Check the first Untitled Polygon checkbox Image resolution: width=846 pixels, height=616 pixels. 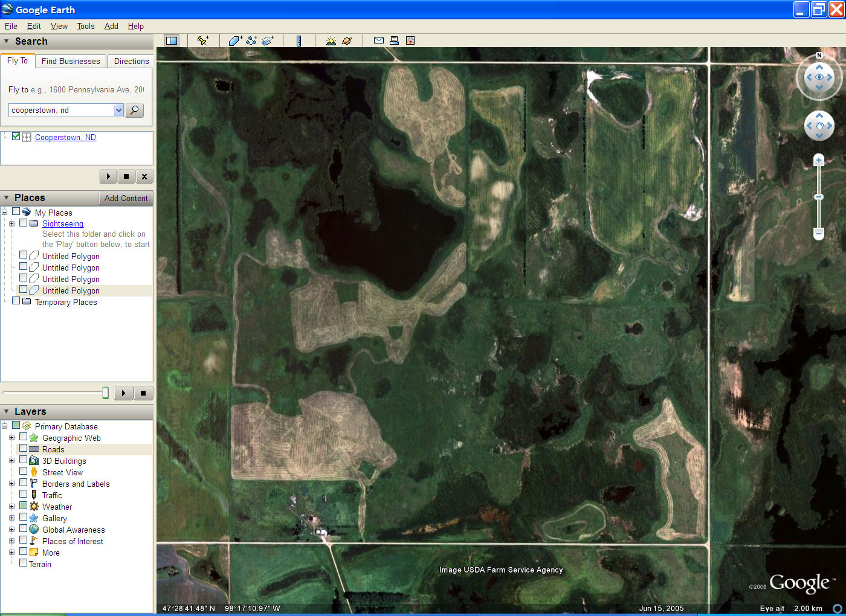point(24,255)
